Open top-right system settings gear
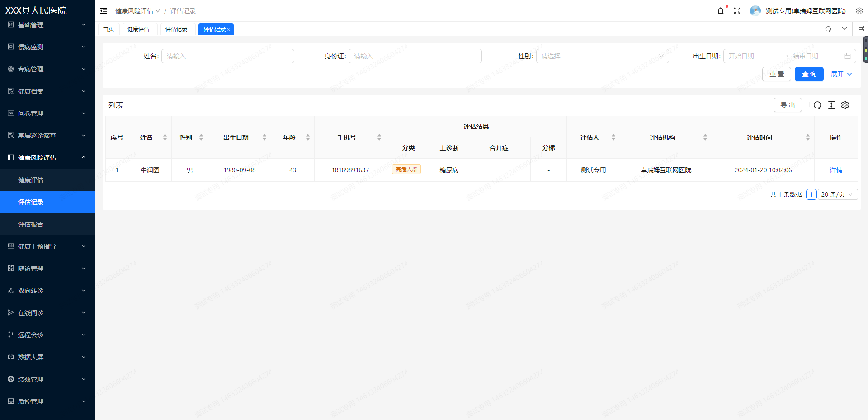 [859, 11]
